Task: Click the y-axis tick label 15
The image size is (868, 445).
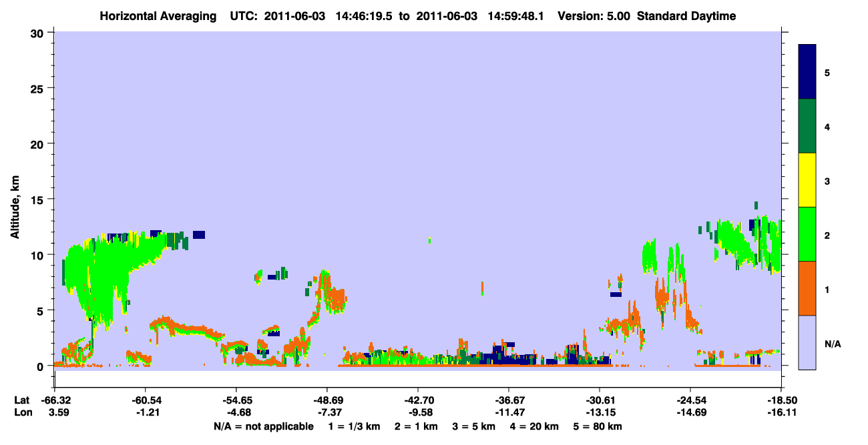Action: coord(39,199)
